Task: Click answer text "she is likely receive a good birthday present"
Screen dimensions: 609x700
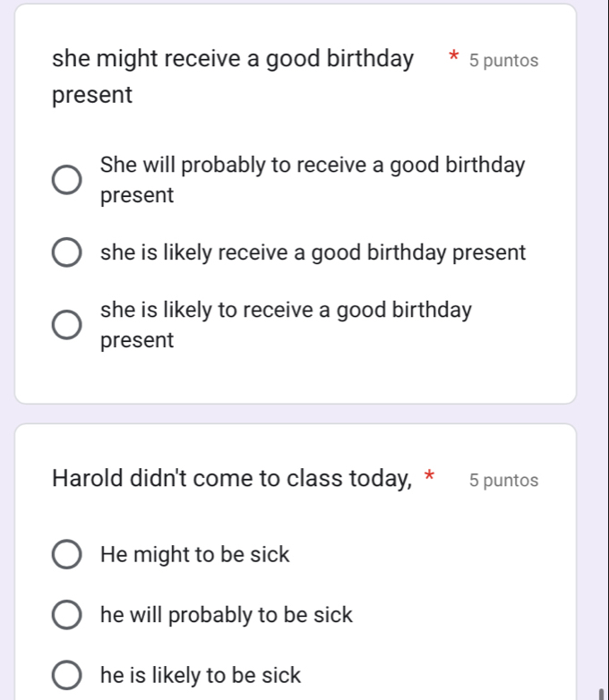Action: pos(313,253)
